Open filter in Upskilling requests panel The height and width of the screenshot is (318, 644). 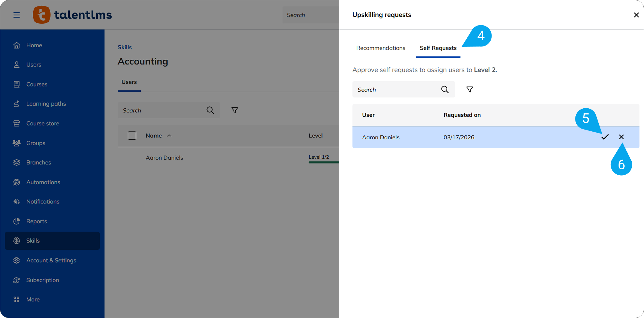point(469,89)
